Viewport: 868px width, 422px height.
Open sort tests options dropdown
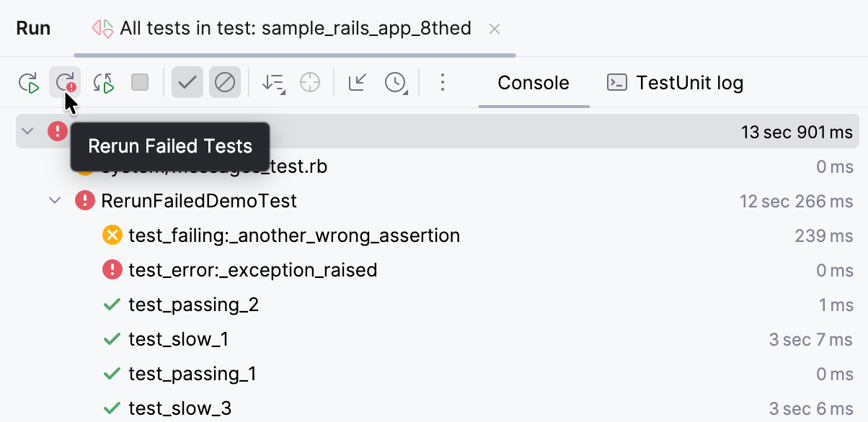pos(274,83)
